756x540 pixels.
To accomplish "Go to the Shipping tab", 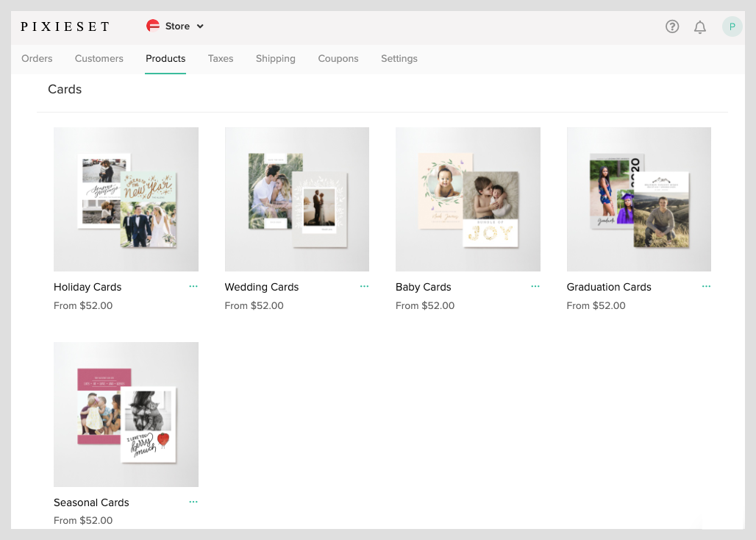I will click(x=275, y=58).
